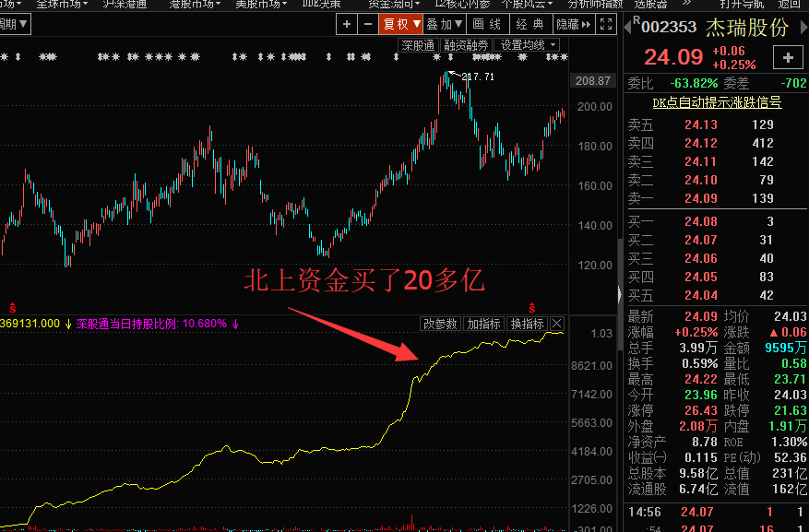
Task: Toggle the 融资融券 tag
Action: (466, 45)
